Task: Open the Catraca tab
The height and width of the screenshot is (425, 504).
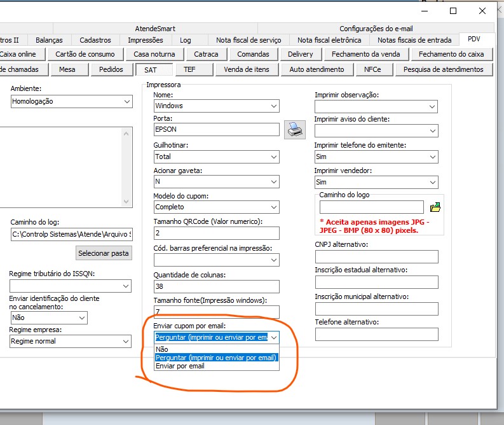Action: coord(206,54)
